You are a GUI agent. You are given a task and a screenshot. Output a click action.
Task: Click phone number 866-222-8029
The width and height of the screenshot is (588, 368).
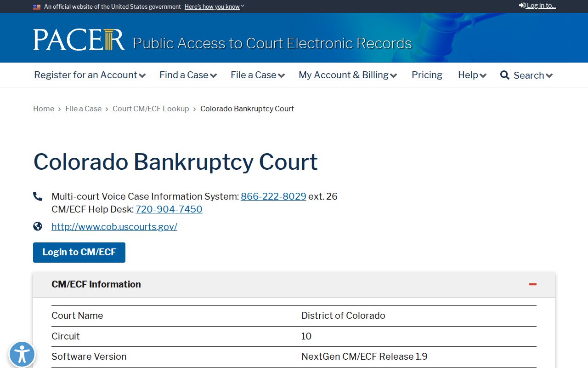tap(273, 196)
